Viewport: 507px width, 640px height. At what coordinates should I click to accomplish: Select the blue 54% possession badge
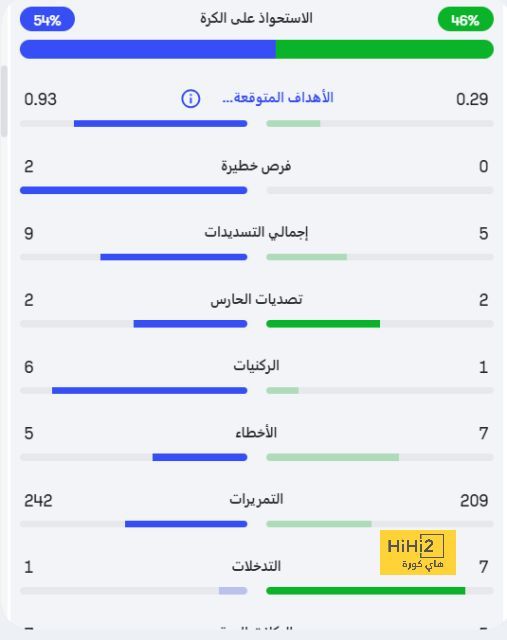point(47,19)
